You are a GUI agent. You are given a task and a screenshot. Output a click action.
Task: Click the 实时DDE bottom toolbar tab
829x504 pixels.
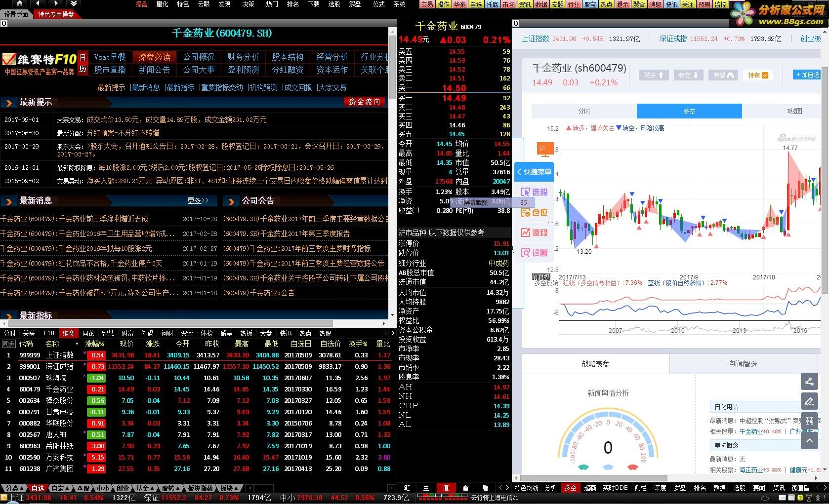[x=616, y=488]
